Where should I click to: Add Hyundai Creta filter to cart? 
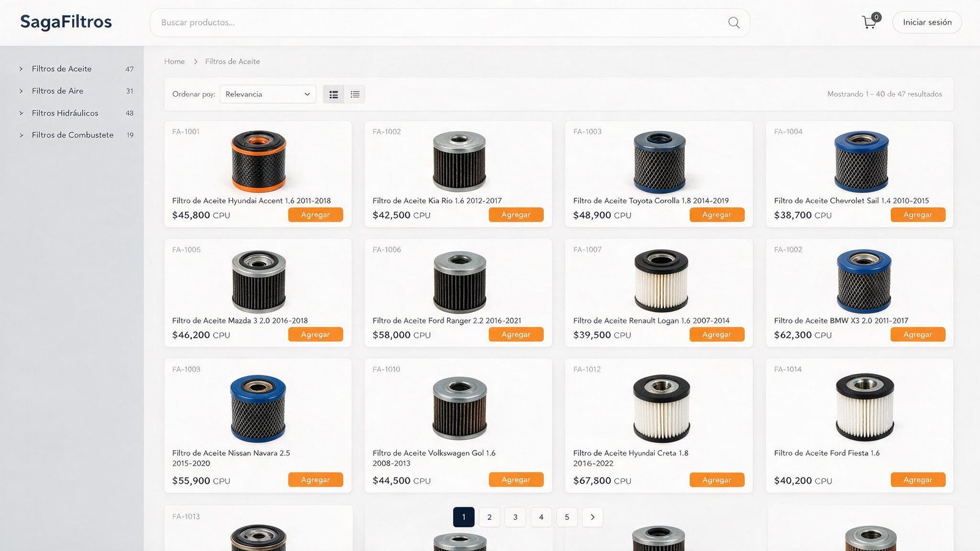coord(717,480)
